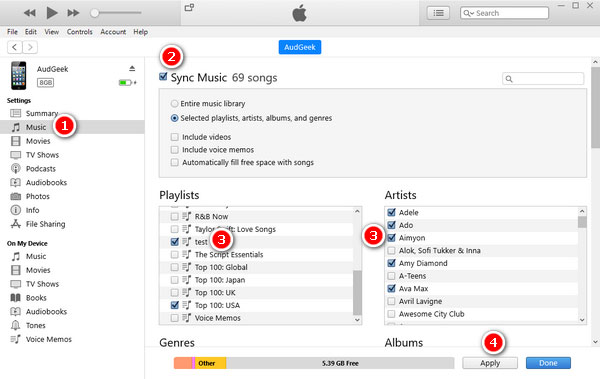Image resolution: width=600 pixels, height=379 pixels.
Task: Select Entire music library option
Action: [x=174, y=103]
